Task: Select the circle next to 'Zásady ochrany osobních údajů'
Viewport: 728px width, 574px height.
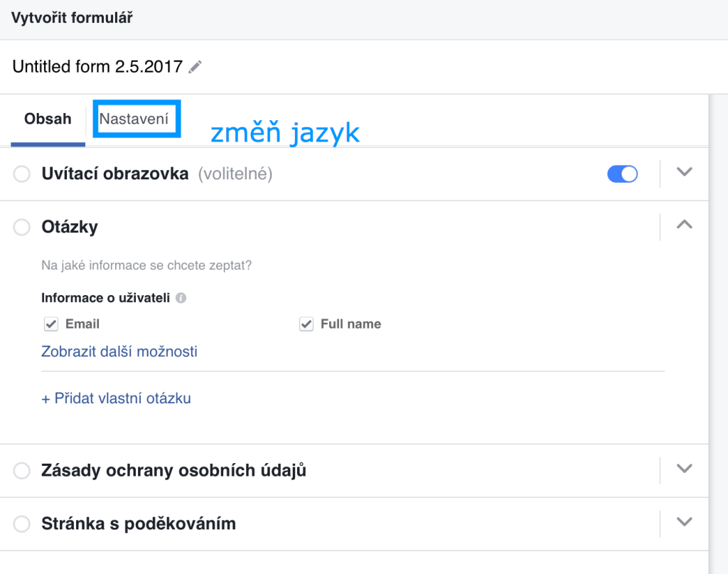Action: pyautogui.click(x=21, y=470)
